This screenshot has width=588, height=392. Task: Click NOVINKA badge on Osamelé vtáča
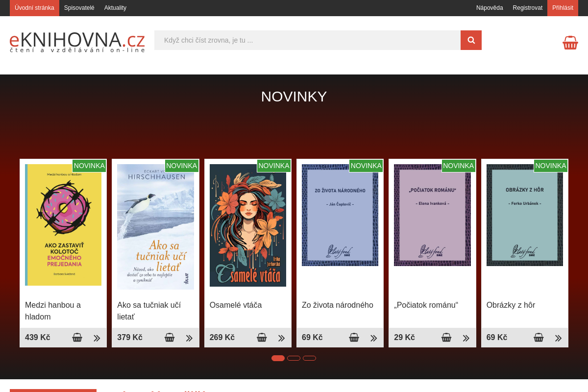click(274, 166)
